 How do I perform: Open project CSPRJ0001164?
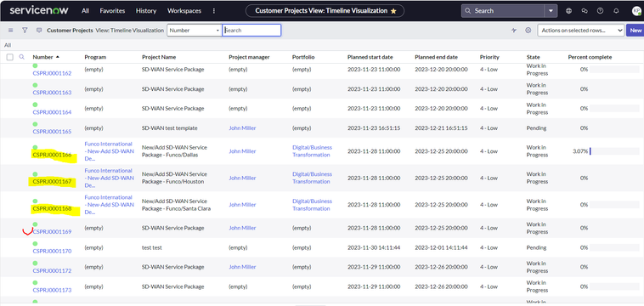click(52, 112)
